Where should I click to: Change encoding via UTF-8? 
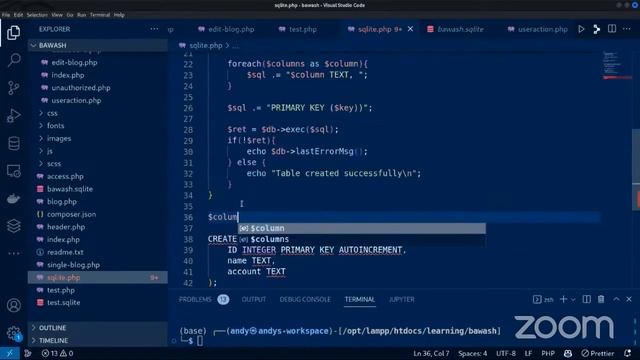(x=506, y=353)
